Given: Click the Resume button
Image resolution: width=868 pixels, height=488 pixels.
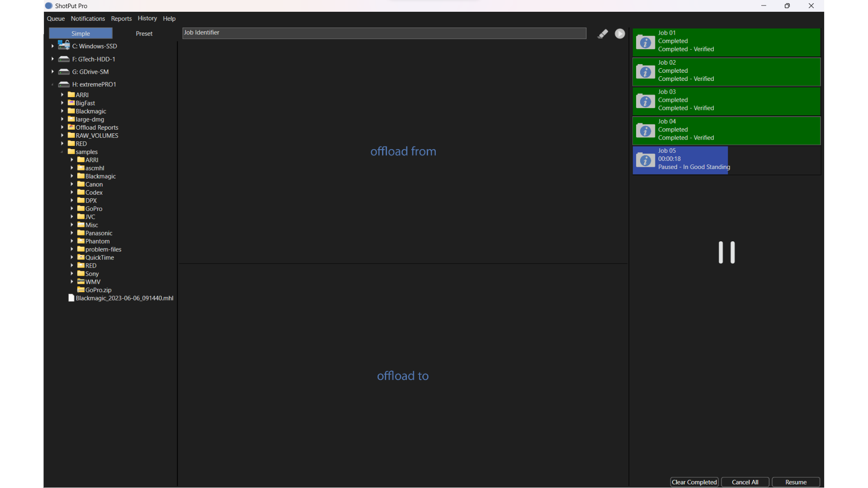Looking at the screenshot, I should (x=796, y=482).
